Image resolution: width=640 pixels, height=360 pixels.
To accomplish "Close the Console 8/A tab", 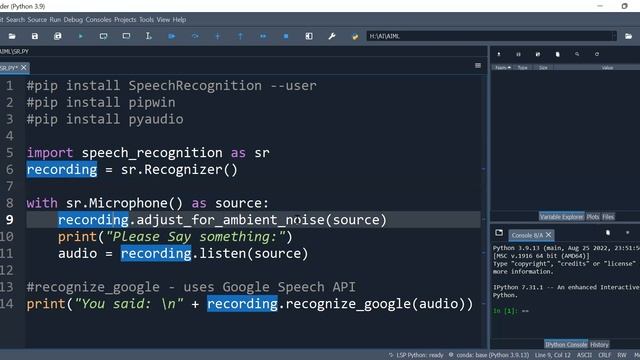I will pos(549,235).
